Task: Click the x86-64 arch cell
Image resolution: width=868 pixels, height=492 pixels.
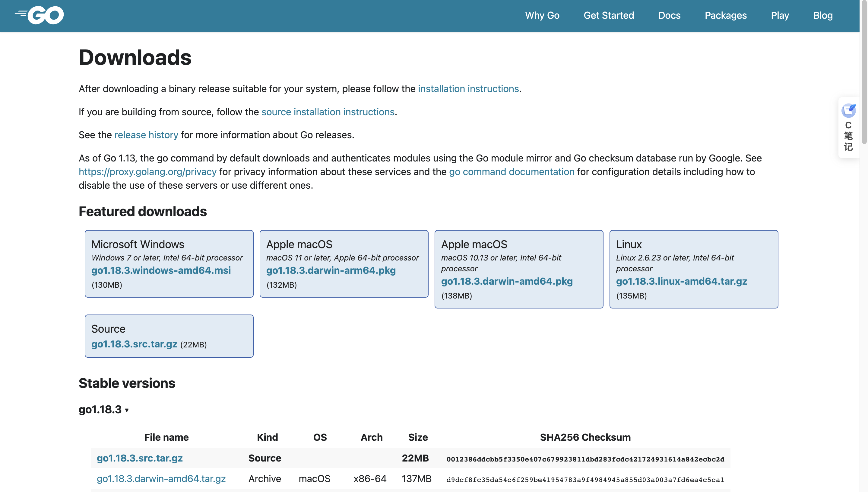Action: pos(370,478)
